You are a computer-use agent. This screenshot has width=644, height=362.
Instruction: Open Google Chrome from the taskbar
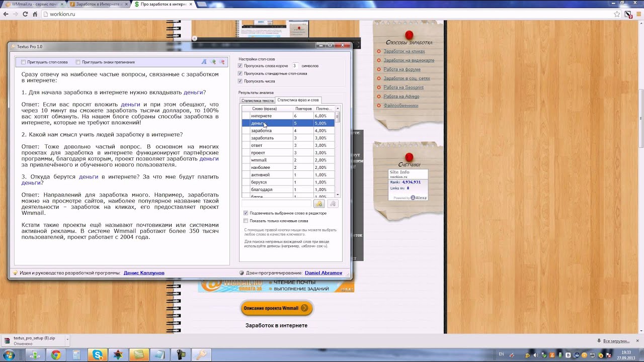pos(56,355)
